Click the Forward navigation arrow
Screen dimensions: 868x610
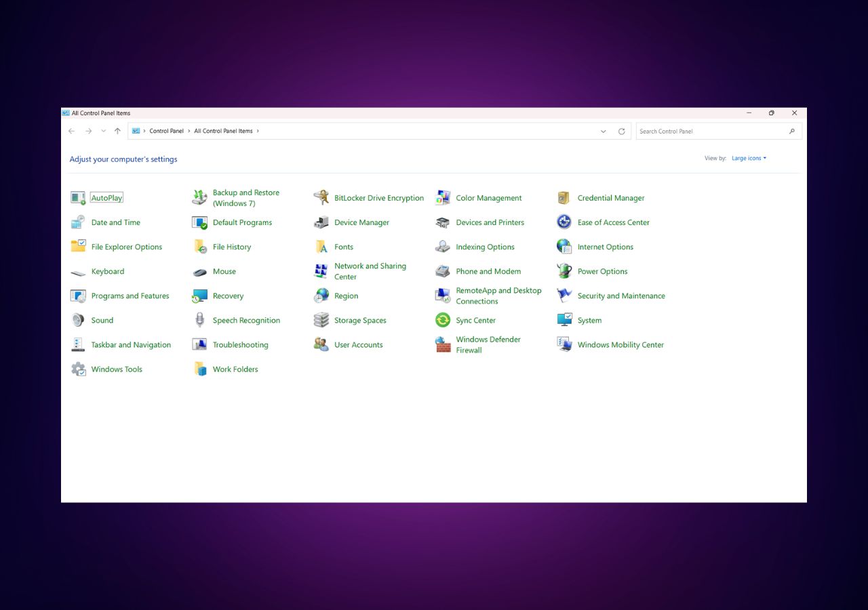[x=88, y=131]
